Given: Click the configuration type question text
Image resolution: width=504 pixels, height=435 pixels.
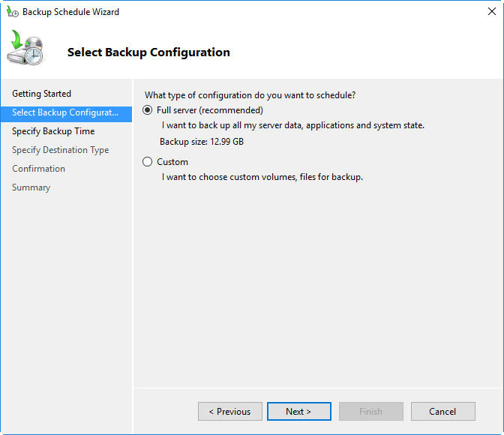Looking at the screenshot, I should click(x=250, y=95).
